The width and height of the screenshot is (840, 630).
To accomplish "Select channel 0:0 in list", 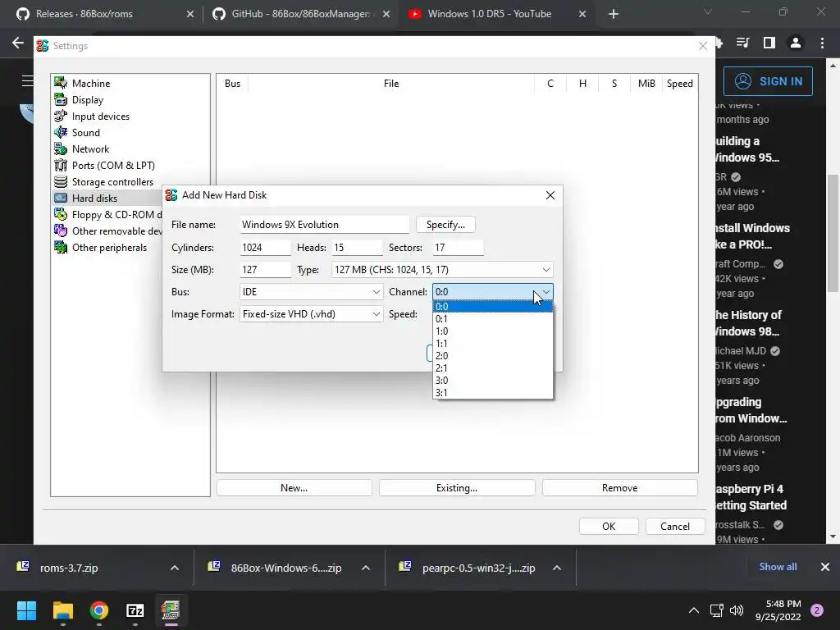I will pos(493,307).
